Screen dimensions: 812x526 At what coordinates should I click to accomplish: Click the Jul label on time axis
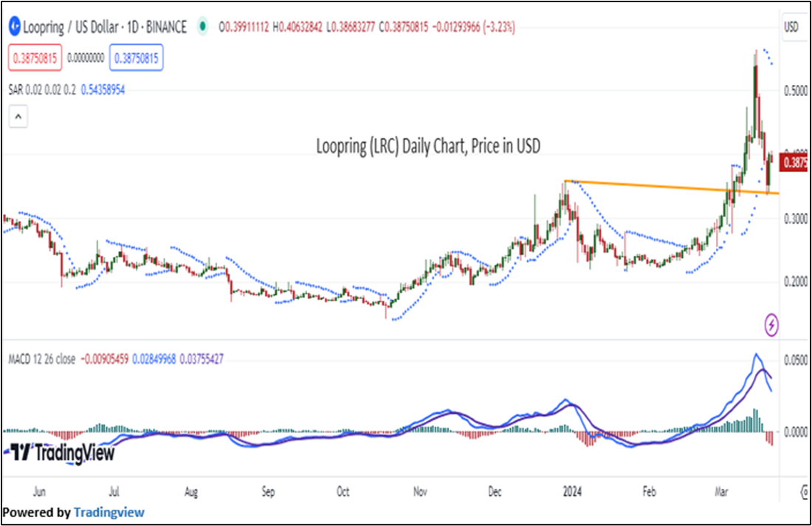(x=114, y=491)
